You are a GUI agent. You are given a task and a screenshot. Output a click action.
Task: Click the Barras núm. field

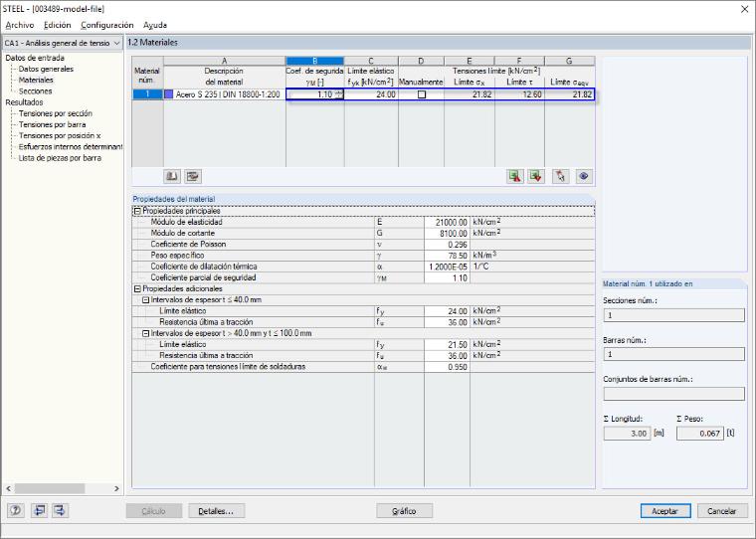(674, 354)
